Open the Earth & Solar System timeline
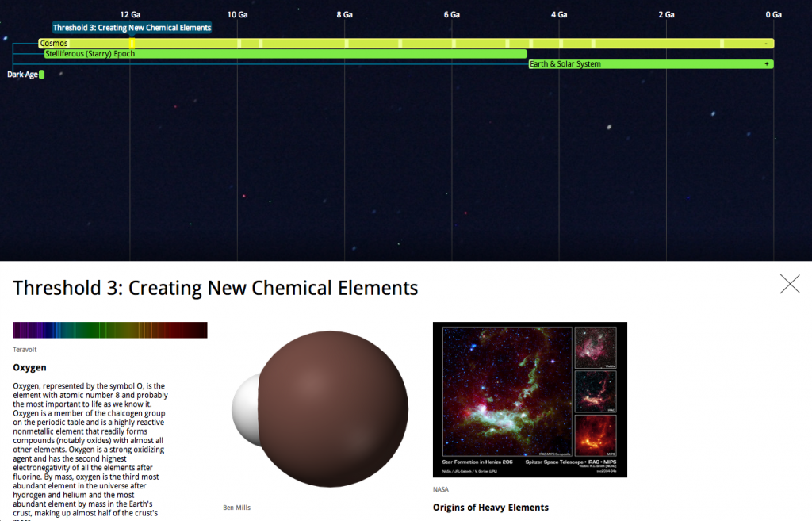This screenshot has width=812, height=521. (x=651, y=64)
